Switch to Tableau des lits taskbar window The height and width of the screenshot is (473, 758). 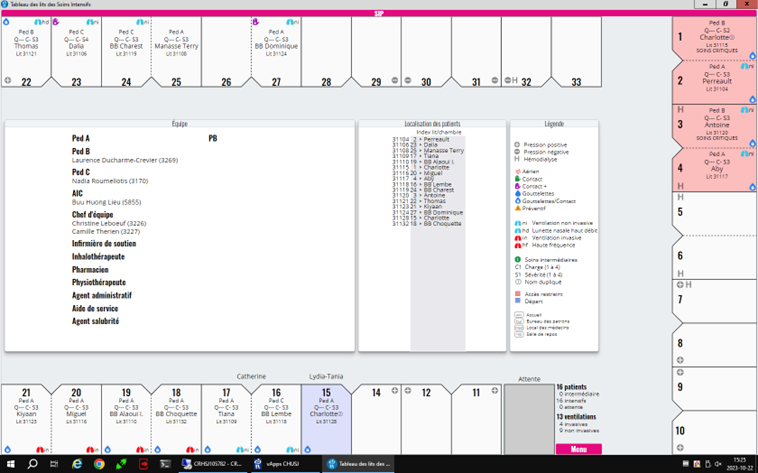pyautogui.click(x=360, y=464)
